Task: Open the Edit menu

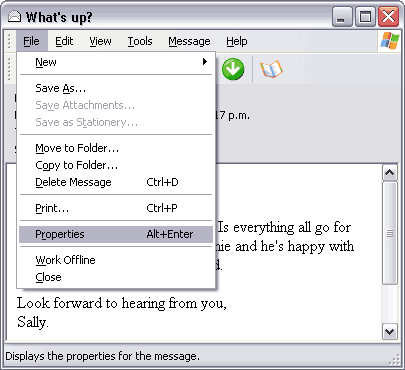Action: (x=64, y=41)
